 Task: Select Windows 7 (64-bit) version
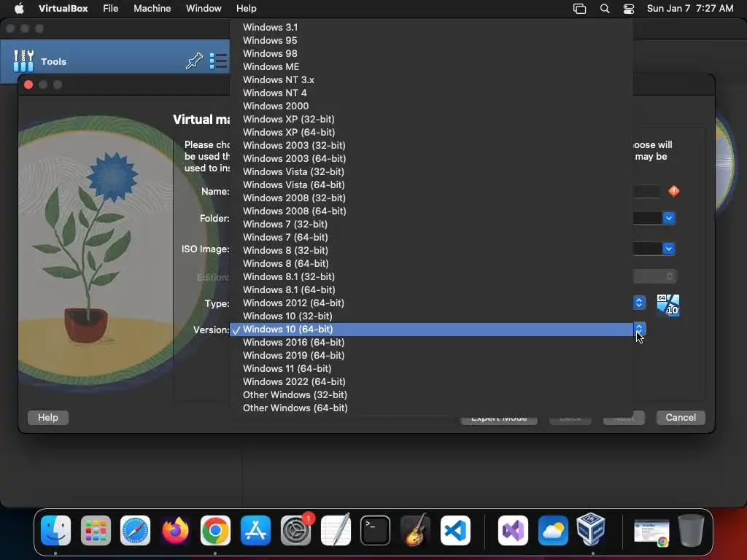[x=432, y=237]
